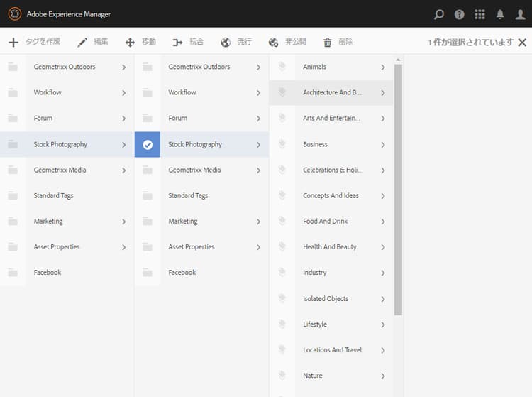Click folder icon of second-column Marketing
This screenshot has height=397, width=532.
click(148, 221)
